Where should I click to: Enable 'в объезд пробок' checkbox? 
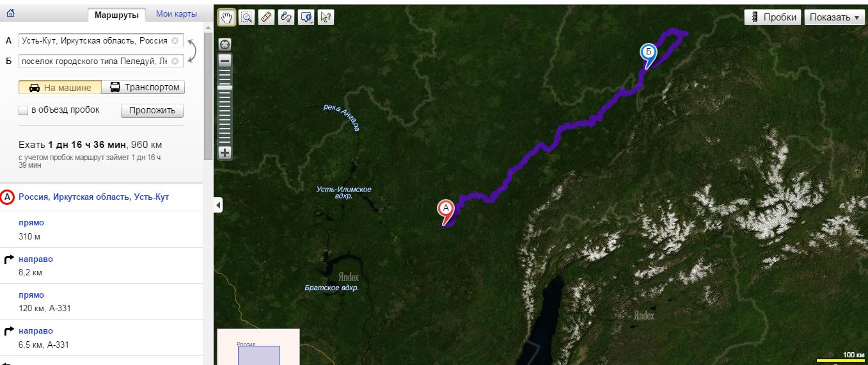tap(24, 110)
